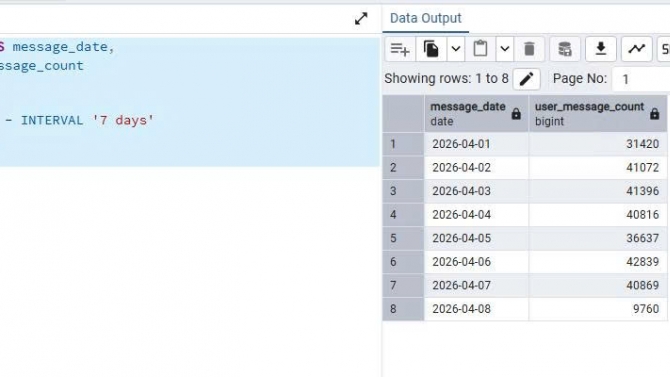Image resolution: width=670 pixels, height=377 pixels.
Task: Click the message_date alias in query editor
Action: tap(60, 47)
